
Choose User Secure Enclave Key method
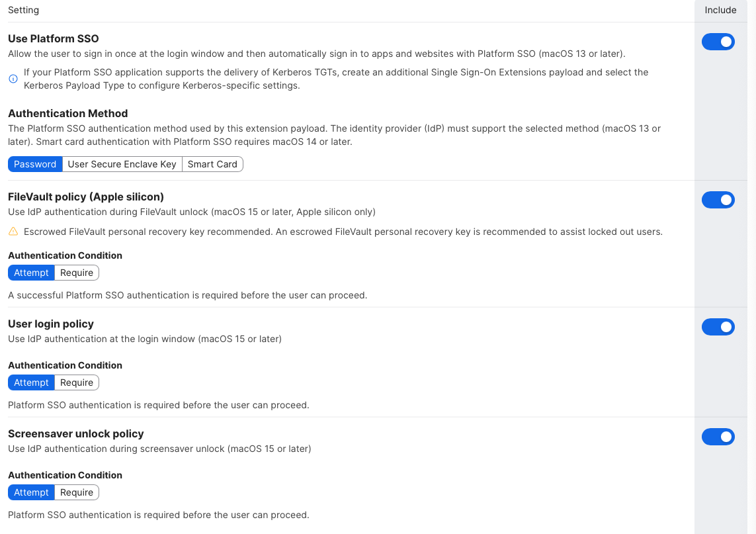tap(122, 164)
